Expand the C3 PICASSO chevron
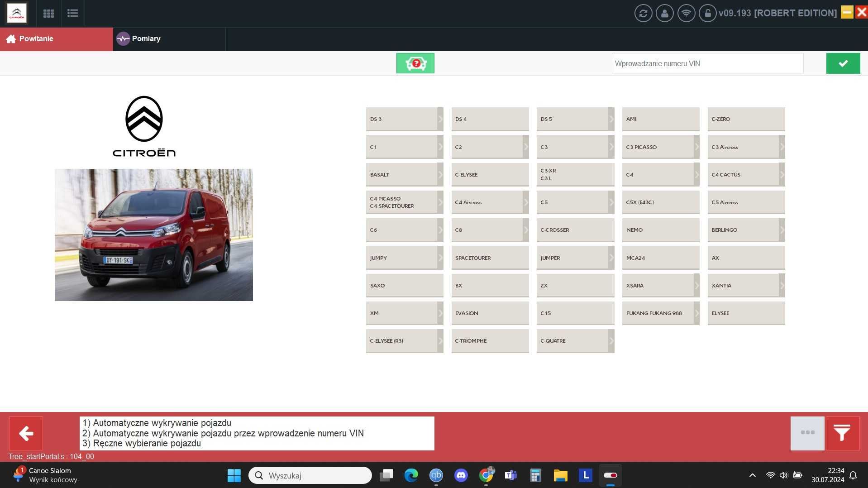 pos(696,147)
